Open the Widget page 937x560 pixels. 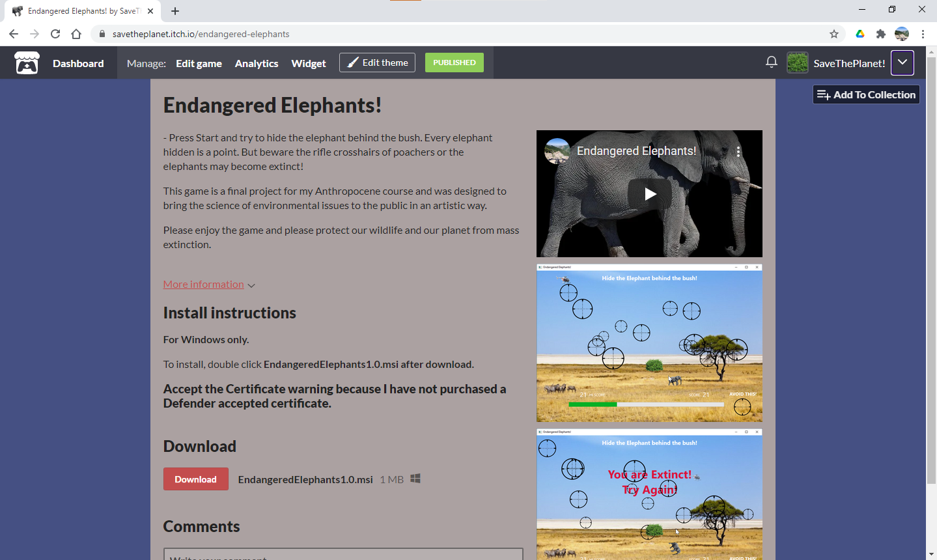click(x=308, y=63)
